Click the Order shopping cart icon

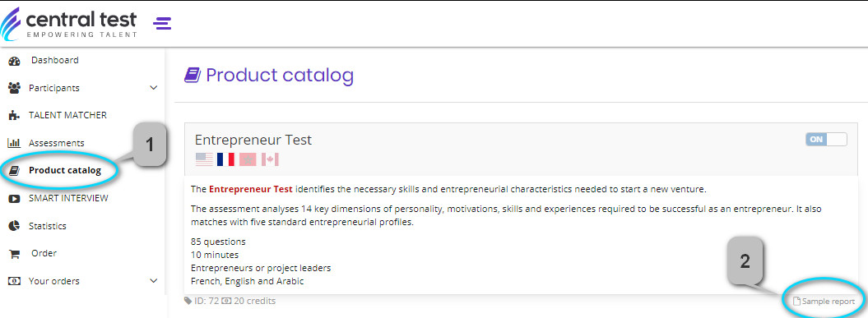[14, 254]
